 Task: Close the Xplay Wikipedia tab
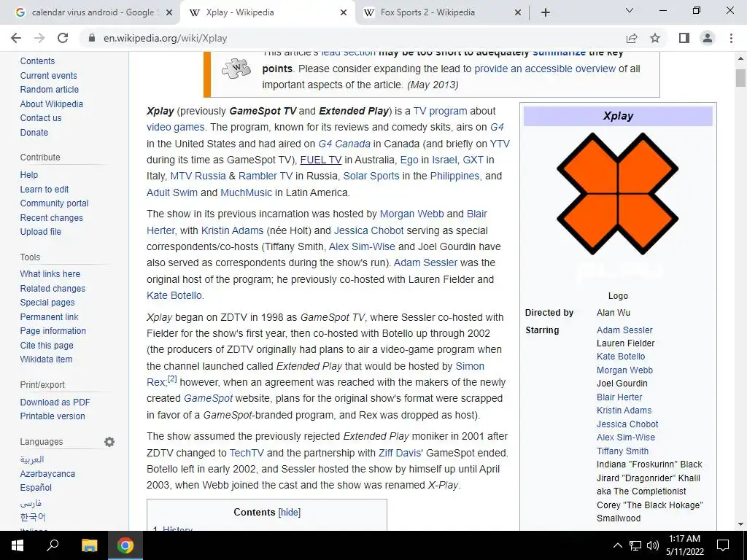pyautogui.click(x=344, y=13)
